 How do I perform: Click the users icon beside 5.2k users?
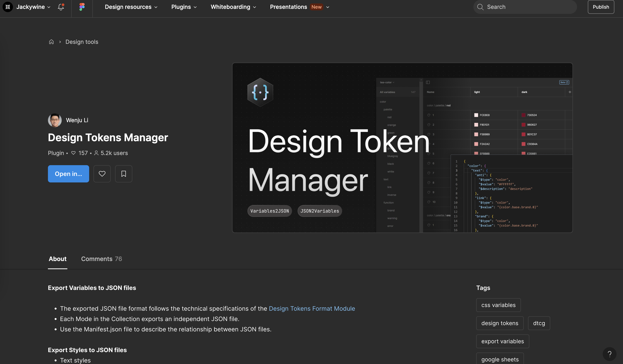click(x=96, y=153)
